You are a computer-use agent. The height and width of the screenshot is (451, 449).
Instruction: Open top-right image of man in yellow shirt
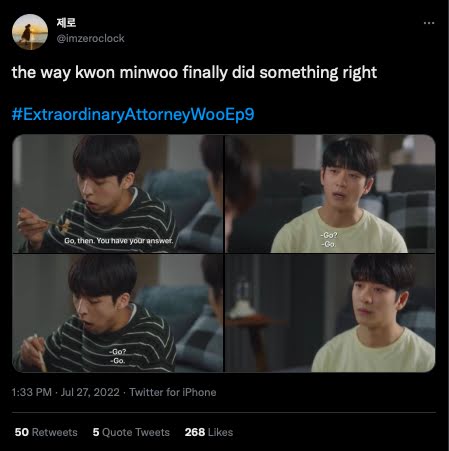[x=330, y=193]
